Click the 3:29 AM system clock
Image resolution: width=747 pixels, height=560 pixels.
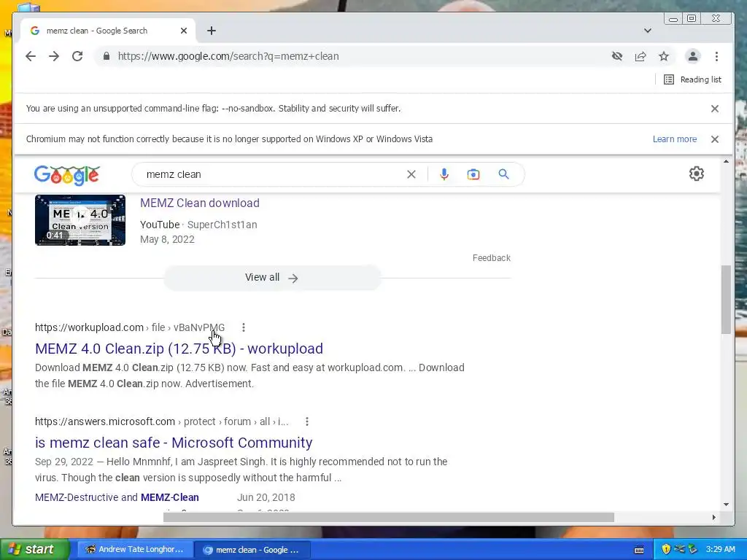[720, 550]
